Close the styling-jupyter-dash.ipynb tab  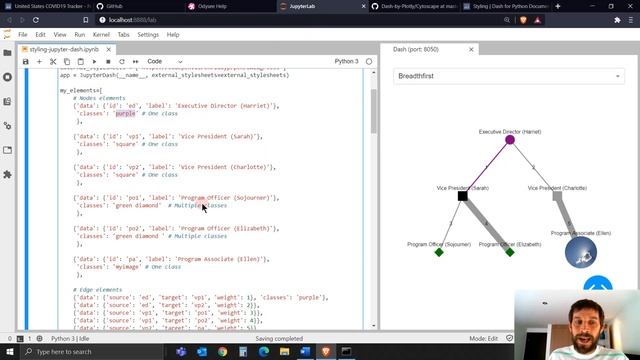[x=109, y=49]
